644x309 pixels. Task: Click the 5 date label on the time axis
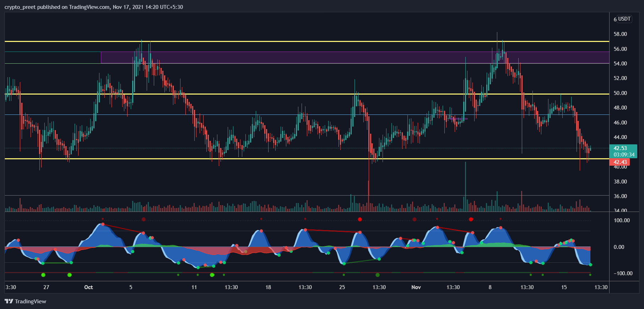pos(131,287)
